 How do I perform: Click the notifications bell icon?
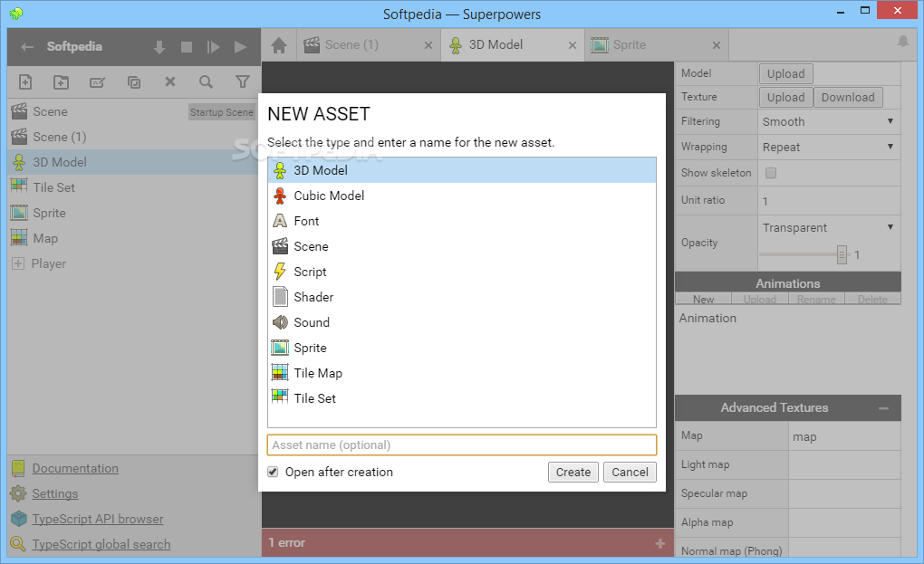(903, 42)
